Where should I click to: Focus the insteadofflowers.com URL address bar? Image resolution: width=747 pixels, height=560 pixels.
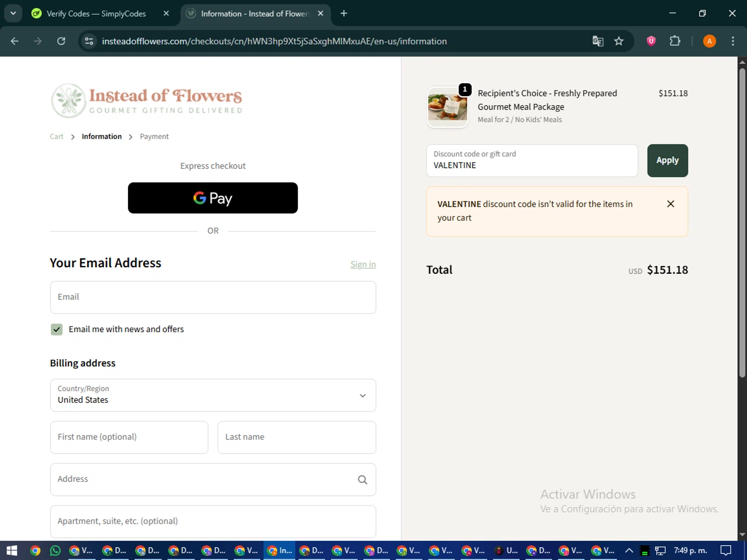coord(274,41)
